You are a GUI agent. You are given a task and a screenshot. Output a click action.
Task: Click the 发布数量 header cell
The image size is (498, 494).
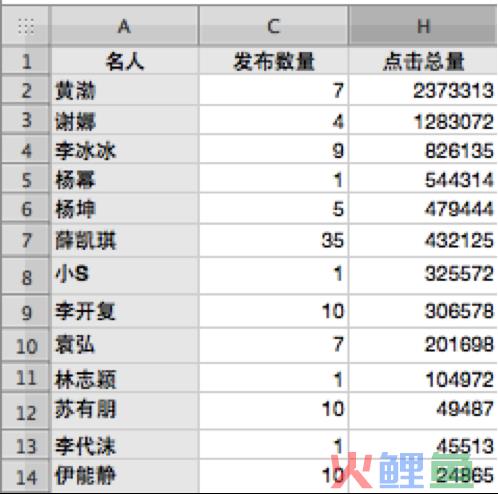coord(273,61)
